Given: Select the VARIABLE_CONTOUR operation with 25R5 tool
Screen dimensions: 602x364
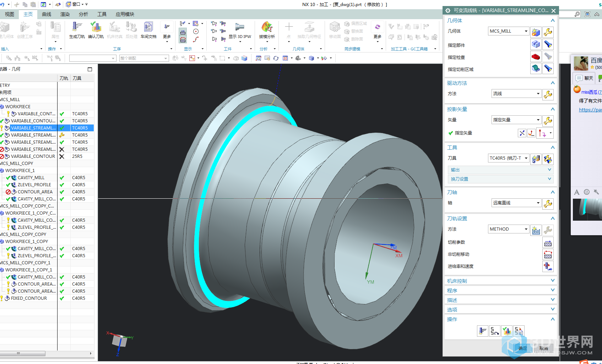Looking at the screenshot, I should 33,156.
